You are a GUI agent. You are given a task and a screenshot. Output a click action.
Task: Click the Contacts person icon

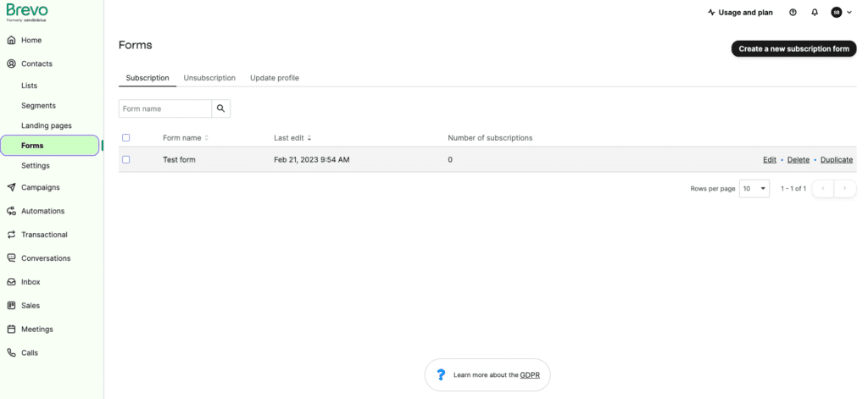coord(11,64)
